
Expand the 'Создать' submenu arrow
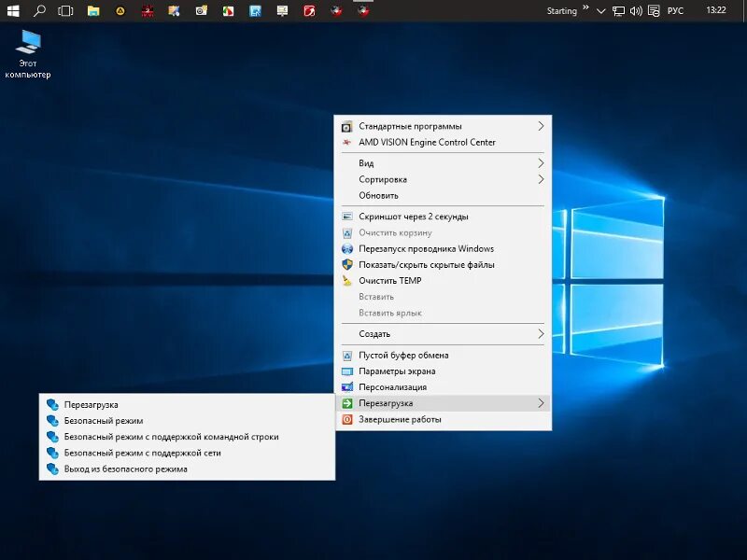(x=541, y=334)
